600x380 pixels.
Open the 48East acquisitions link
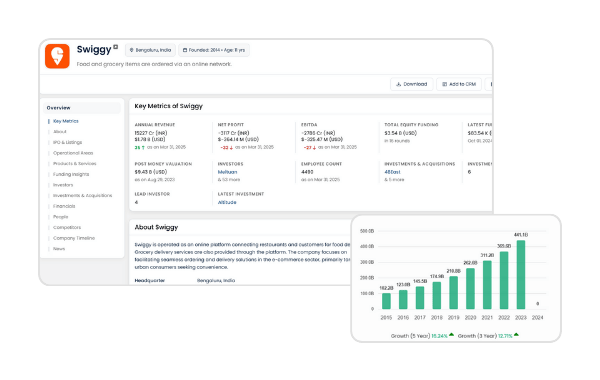point(392,172)
